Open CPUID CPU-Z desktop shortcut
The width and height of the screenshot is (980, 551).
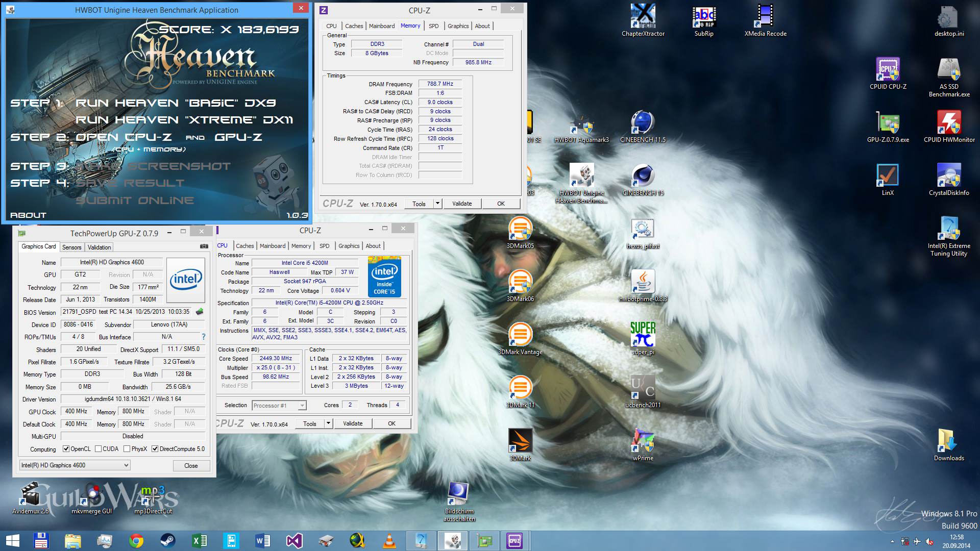tap(888, 73)
